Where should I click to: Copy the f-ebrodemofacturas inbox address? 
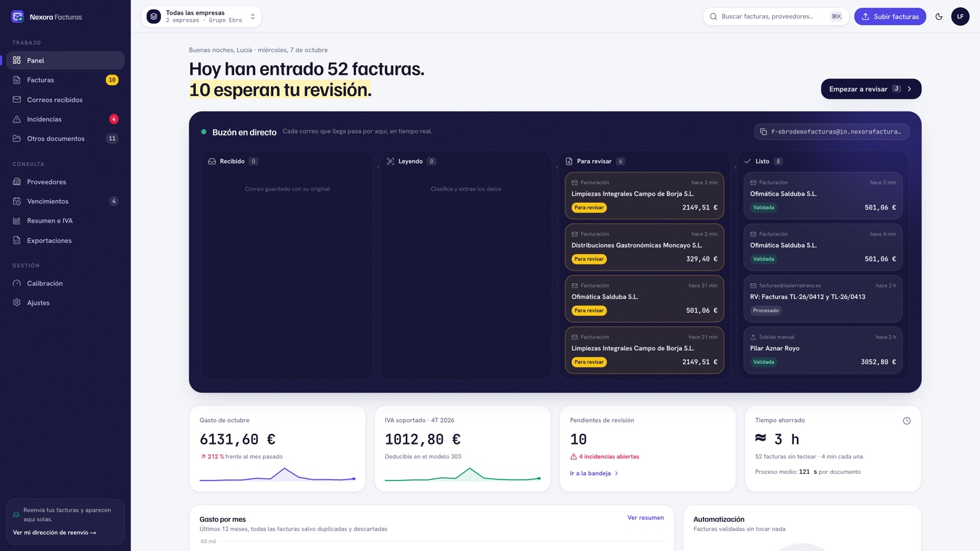(x=832, y=132)
